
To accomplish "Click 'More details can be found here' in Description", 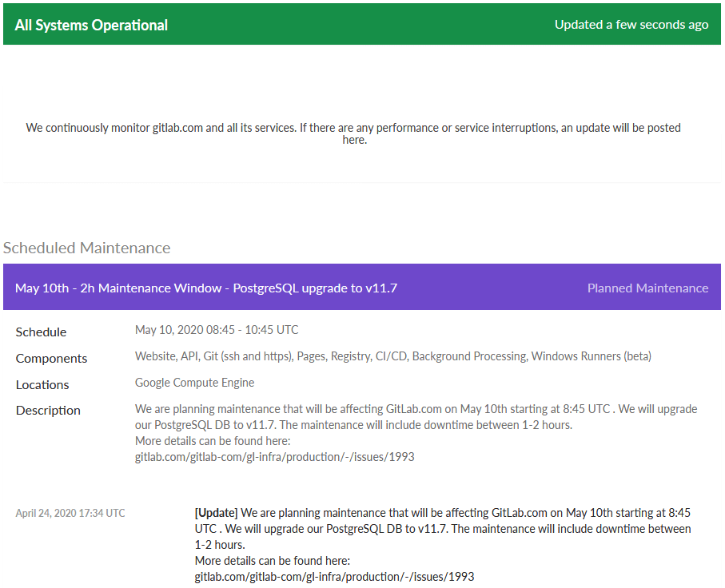I will (x=212, y=441).
